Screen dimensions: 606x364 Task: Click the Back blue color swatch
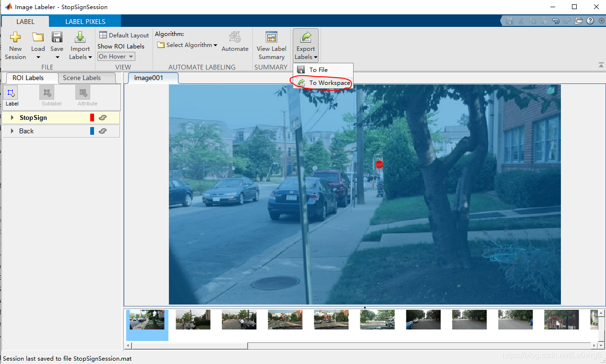coord(92,131)
